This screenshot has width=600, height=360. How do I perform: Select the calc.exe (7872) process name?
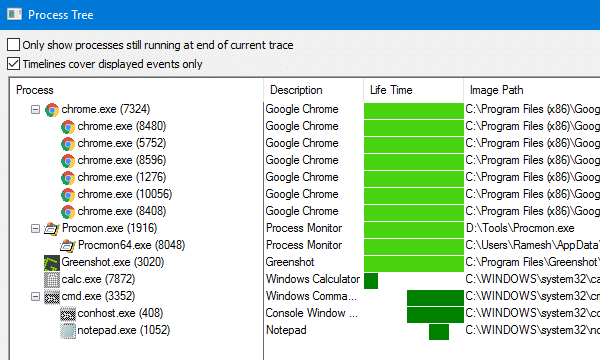98,279
